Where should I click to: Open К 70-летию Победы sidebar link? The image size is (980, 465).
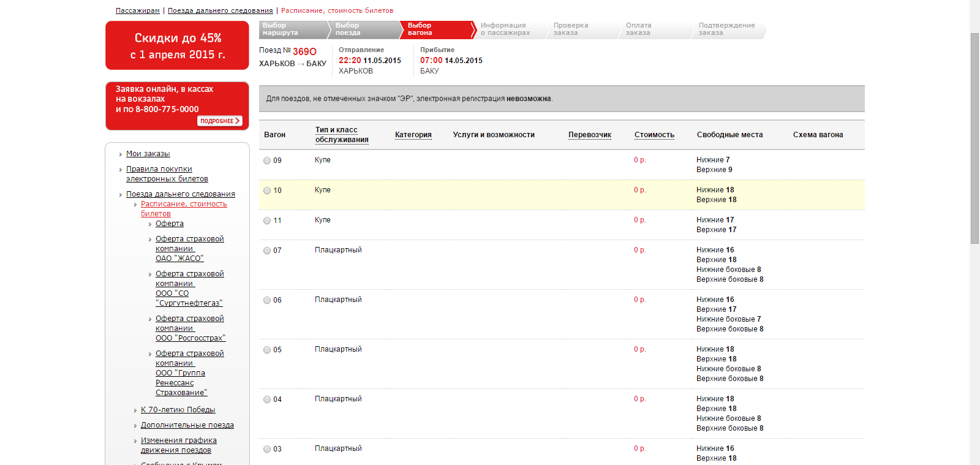click(178, 410)
